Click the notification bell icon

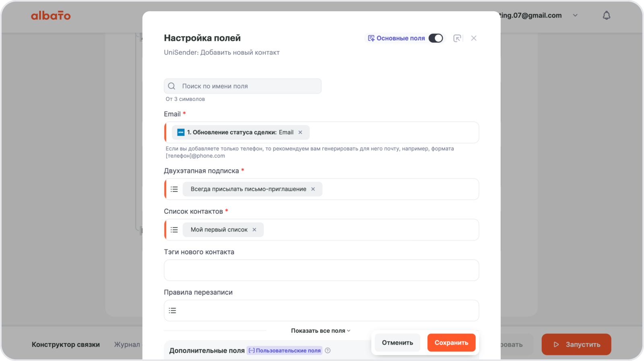coord(606,15)
